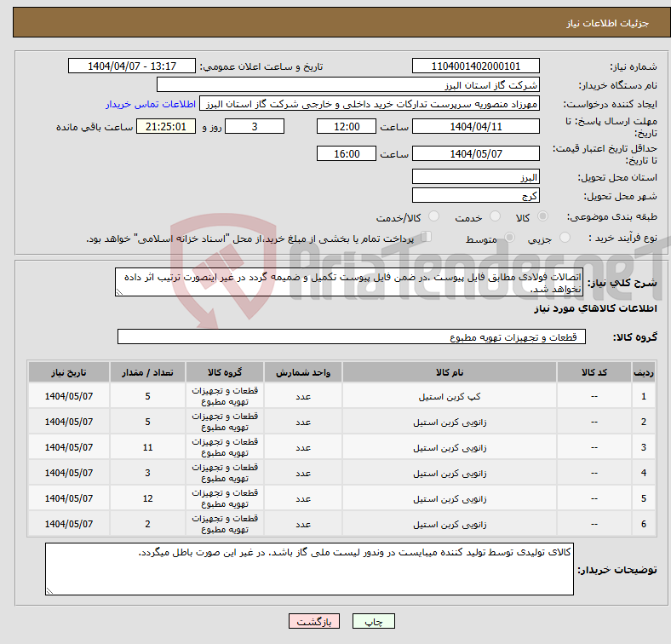Click the شماره نیاز number field
Image resolution: width=671 pixels, height=644 pixels.
[475, 66]
